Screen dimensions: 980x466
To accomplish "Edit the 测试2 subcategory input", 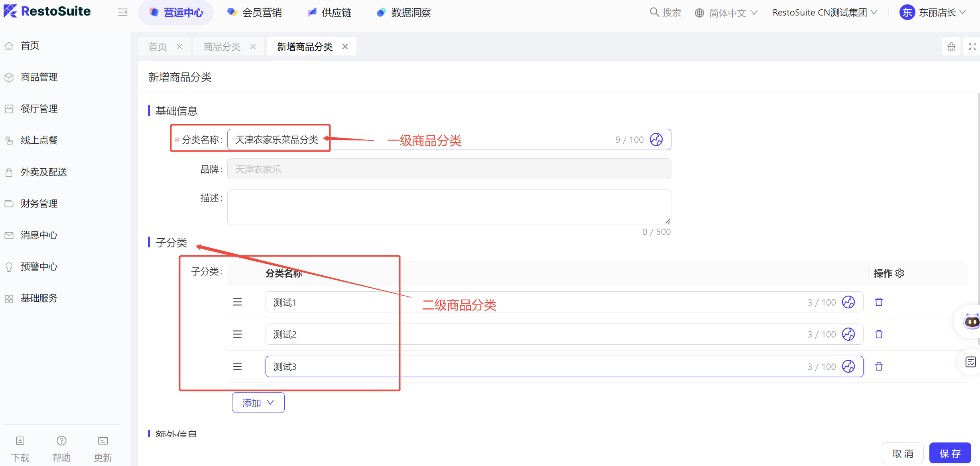I will pos(564,334).
